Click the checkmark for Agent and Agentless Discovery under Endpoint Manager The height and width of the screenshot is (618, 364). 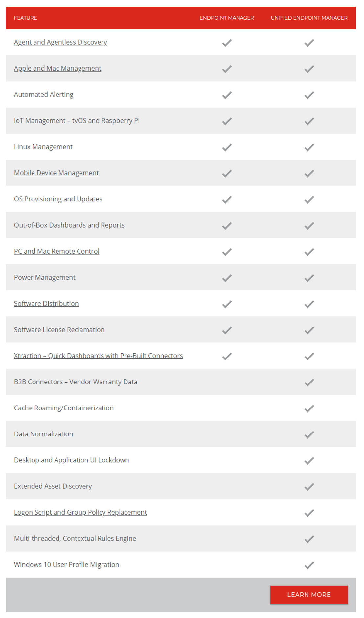(226, 42)
